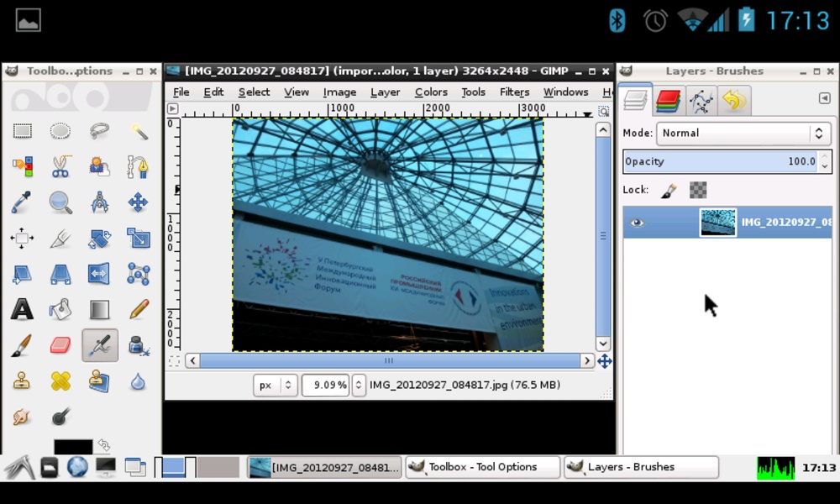Select the Rectangle Select tool
This screenshot has width=840, height=504.
[x=22, y=131]
